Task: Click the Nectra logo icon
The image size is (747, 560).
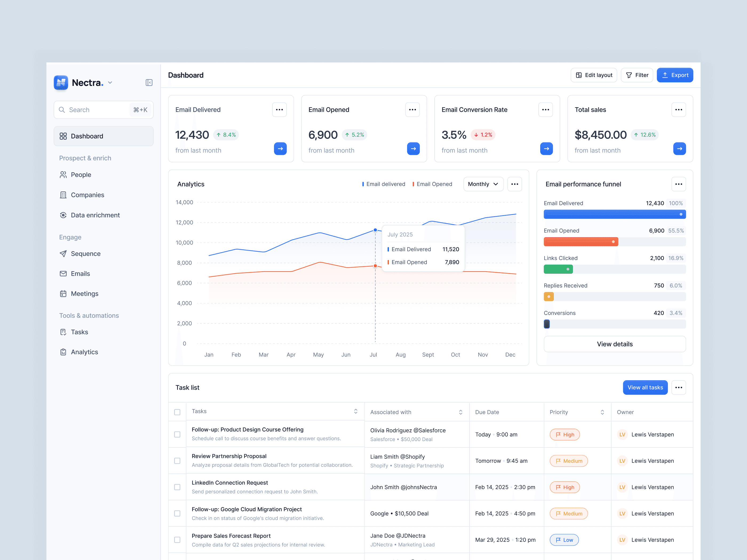Action: pyautogui.click(x=61, y=83)
